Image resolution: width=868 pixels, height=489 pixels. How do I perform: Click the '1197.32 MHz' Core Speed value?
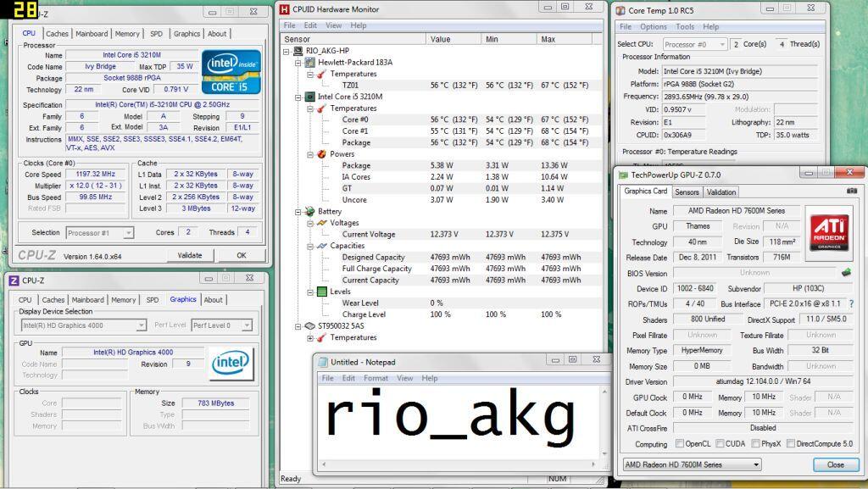(x=95, y=174)
